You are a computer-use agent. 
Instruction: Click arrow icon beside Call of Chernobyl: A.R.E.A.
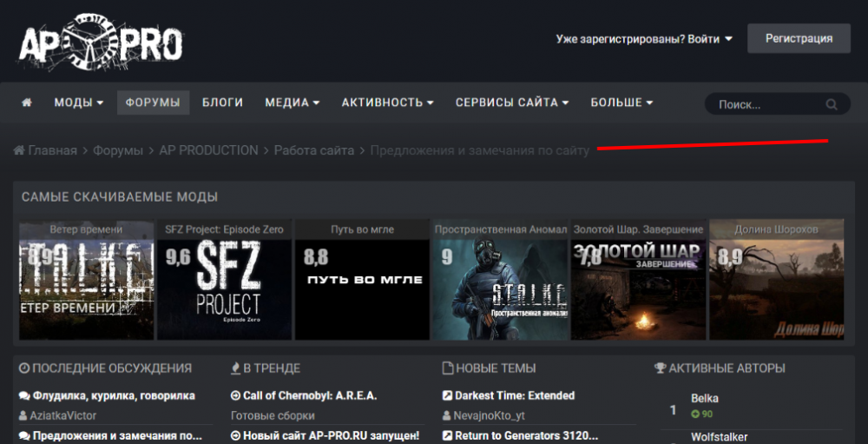pyautogui.click(x=235, y=395)
